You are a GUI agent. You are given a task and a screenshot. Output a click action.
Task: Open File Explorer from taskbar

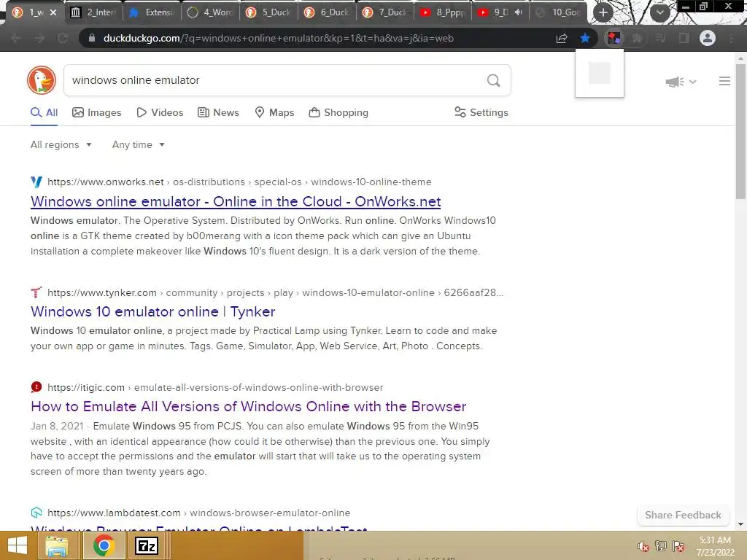click(x=57, y=545)
